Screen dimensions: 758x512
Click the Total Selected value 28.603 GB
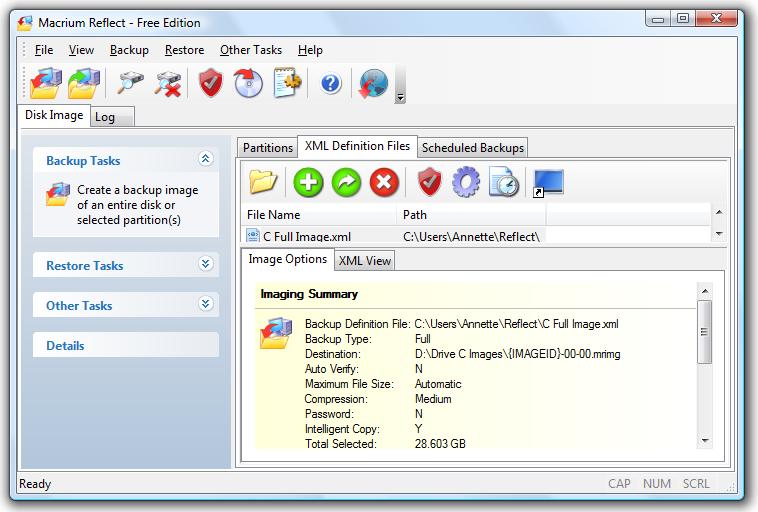pyautogui.click(x=440, y=443)
